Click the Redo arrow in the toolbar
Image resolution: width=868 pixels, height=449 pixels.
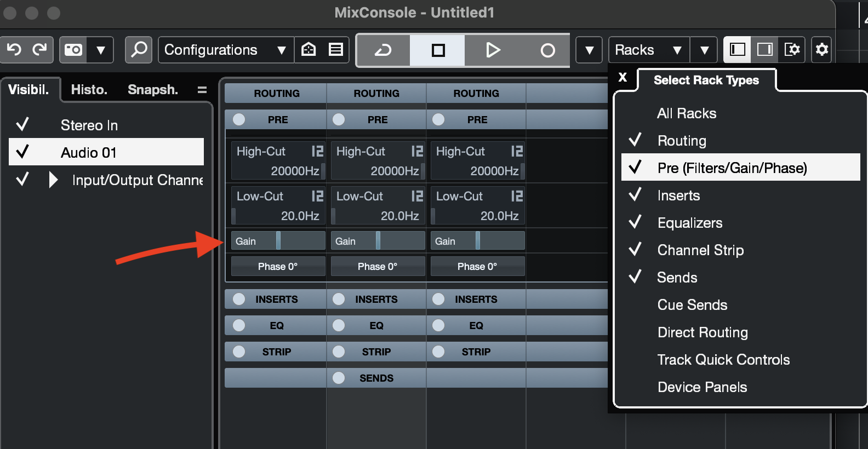pyautogui.click(x=39, y=50)
